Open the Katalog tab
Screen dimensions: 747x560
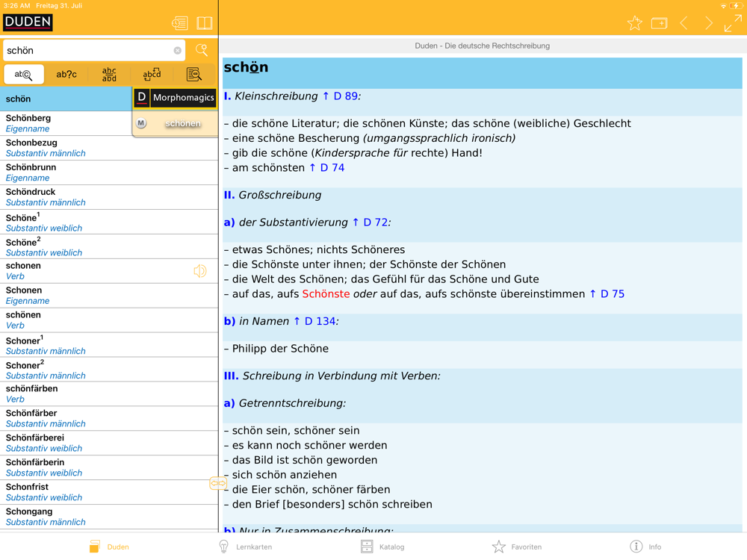click(382, 547)
